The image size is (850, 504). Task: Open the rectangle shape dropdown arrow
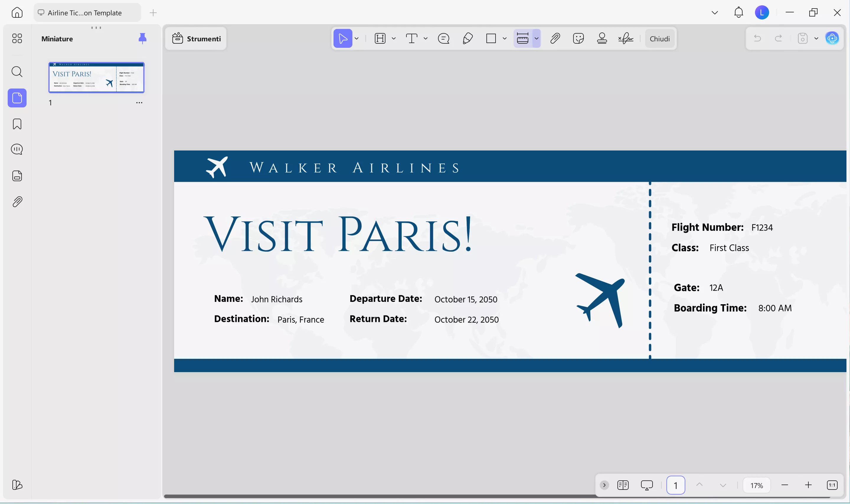coord(505,38)
